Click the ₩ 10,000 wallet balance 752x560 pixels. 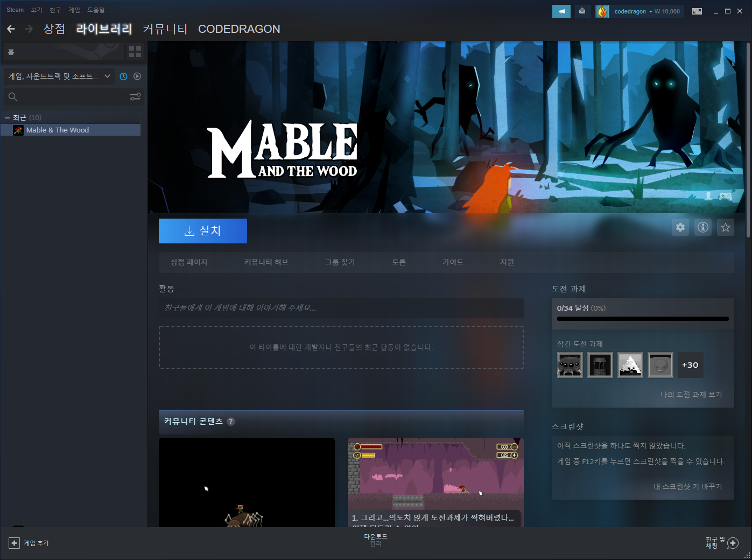click(667, 11)
